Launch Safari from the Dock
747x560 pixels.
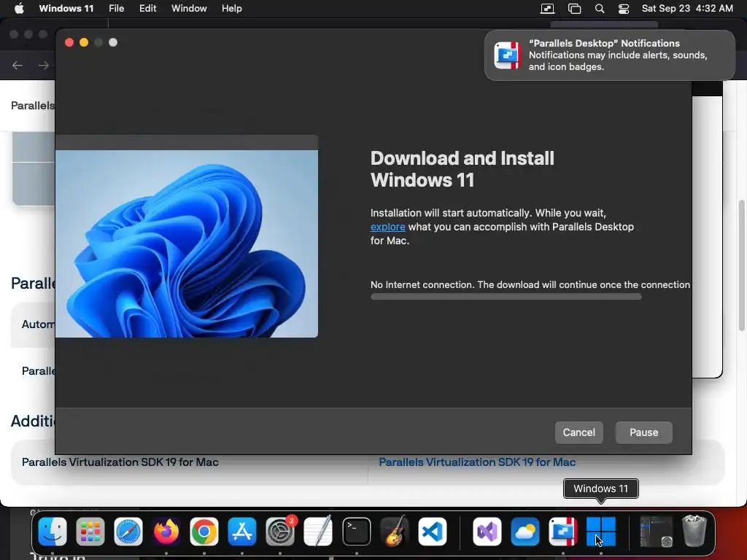coord(128,531)
